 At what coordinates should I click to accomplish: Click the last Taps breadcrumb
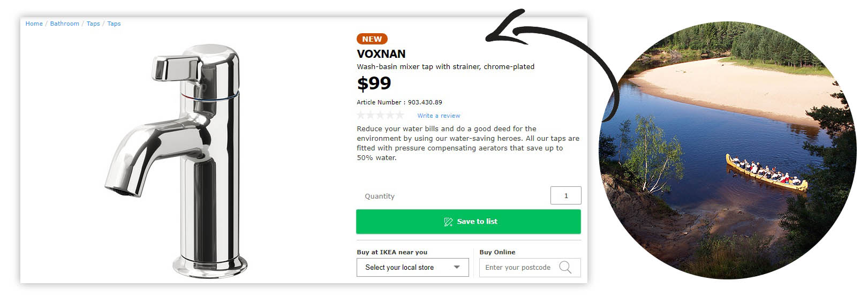click(x=114, y=24)
